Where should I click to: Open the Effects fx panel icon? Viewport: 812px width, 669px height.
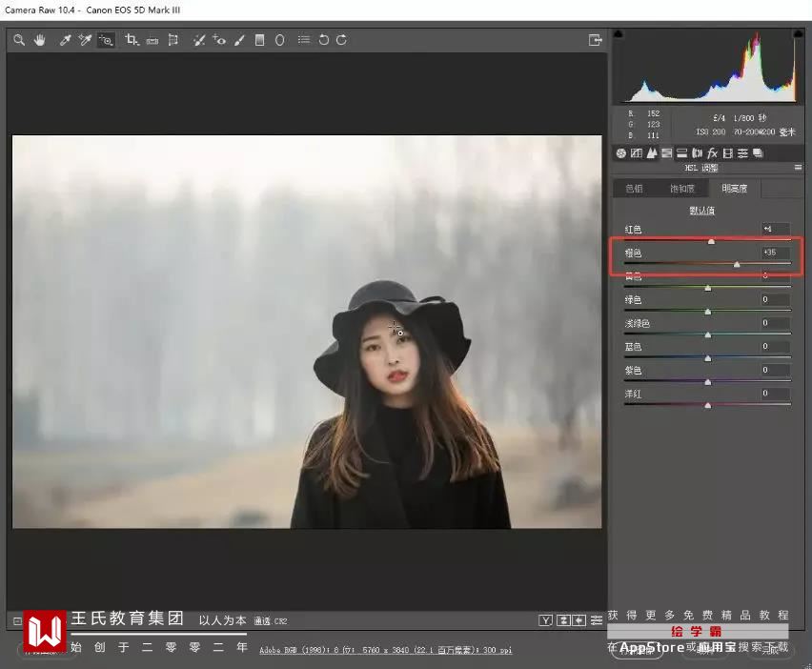pyautogui.click(x=713, y=153)
